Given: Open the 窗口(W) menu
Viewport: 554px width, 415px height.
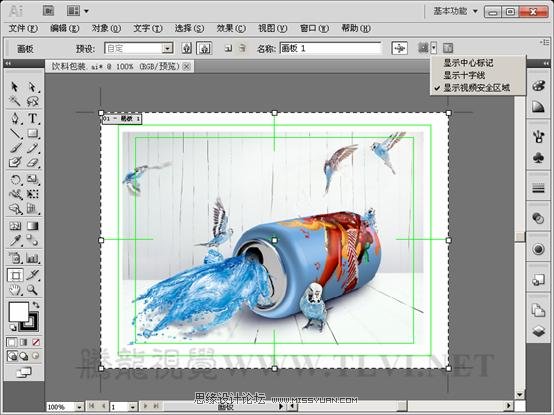Looking at the screenshot, I should (x=314, y=28).
